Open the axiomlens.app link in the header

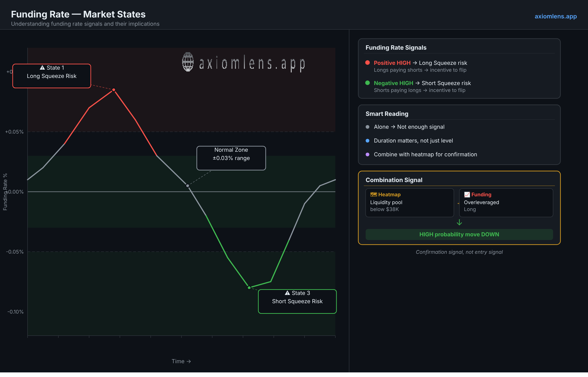coord(555,16)
